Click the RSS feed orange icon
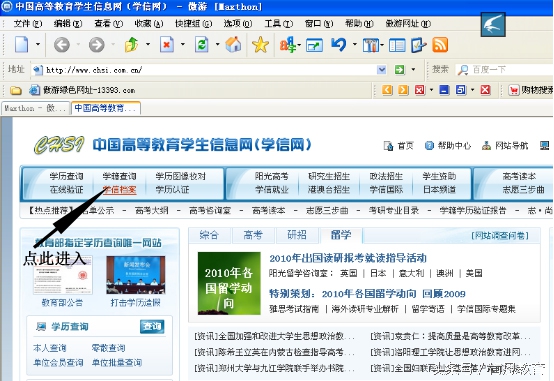The height and width of the screenshot is (381, 554). (x=440, y=45)
